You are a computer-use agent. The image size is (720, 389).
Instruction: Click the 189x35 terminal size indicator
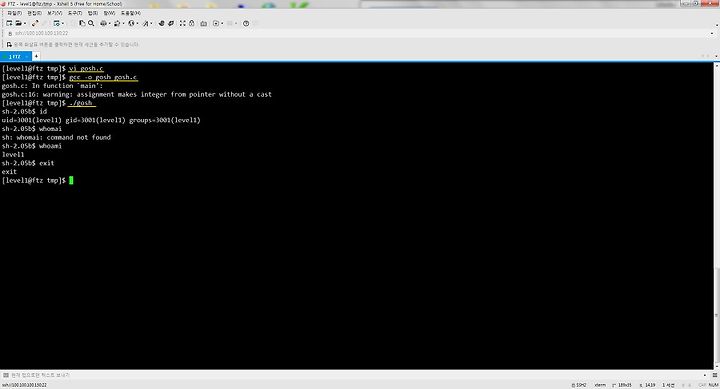622,385
